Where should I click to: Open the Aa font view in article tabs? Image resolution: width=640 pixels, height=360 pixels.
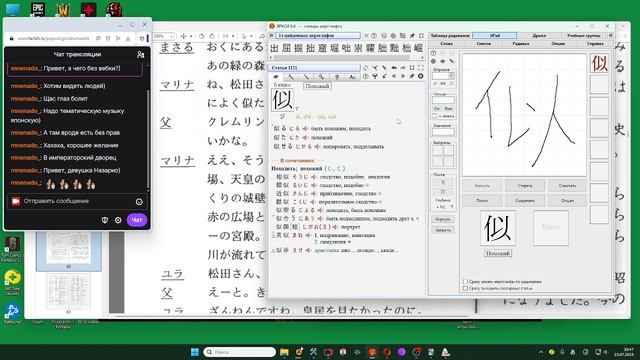[x=352, y=77]
